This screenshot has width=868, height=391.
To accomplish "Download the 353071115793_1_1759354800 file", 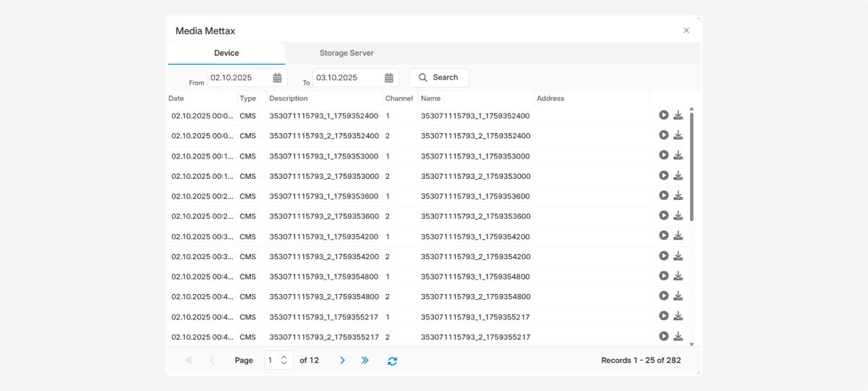I will click(678, 276).
